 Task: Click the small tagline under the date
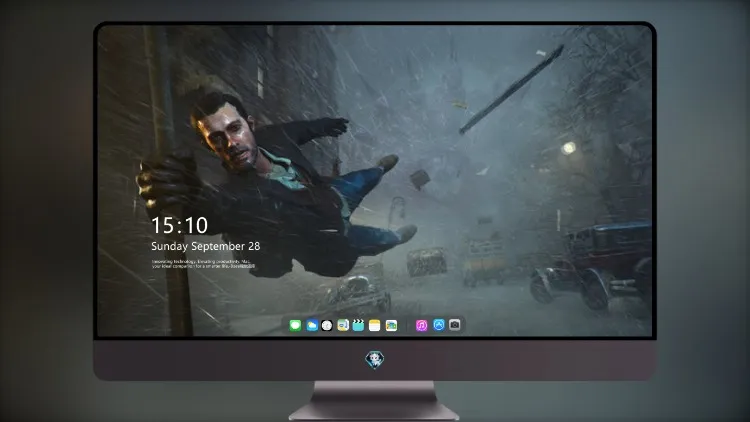tap(201, 264)
